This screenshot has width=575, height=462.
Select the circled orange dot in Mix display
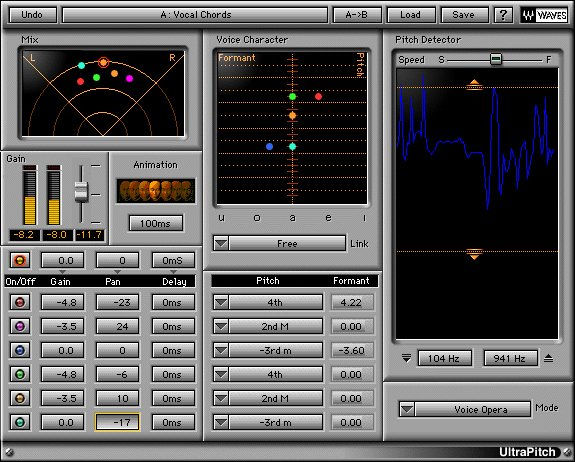pos(104,63)
